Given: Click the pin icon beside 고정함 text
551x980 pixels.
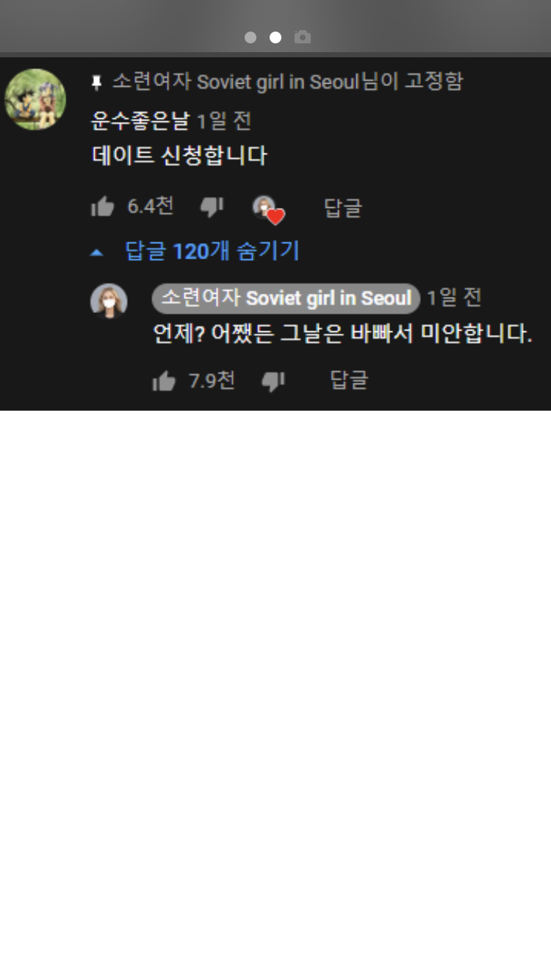Looking at the screenshot, I should (x=96, y=83).
